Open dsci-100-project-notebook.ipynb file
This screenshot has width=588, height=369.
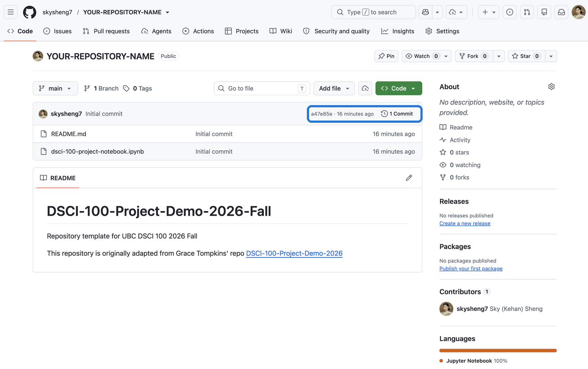tap(97, 151)
